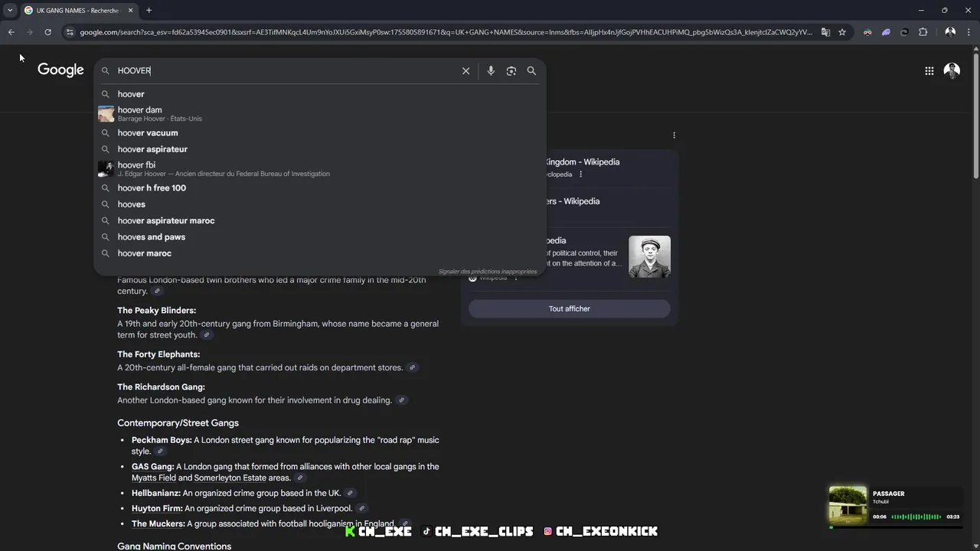Viewport: 980px width, 551px height.
Task: Open the three-dot menu above the sources panel
Action: pos(674,135)
